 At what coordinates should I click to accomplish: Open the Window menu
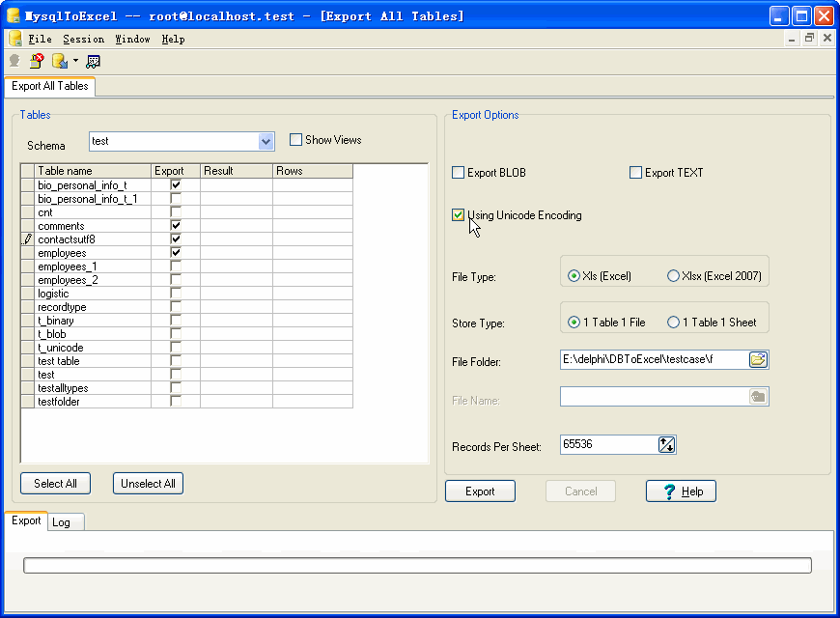[x=133, y=40]
